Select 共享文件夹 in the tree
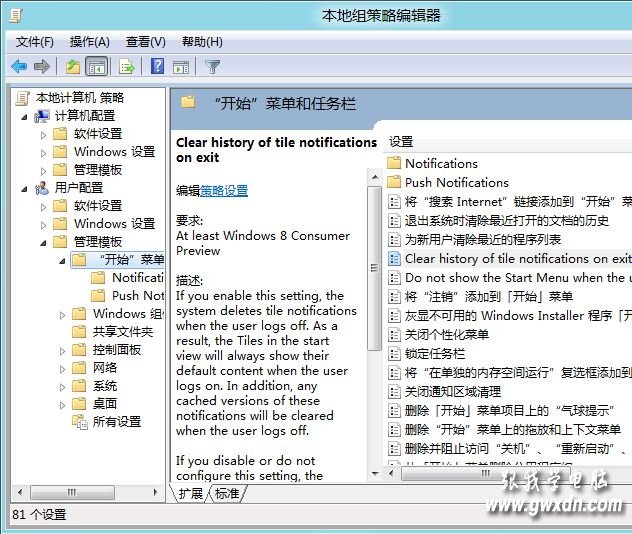632x534 pixels. coord(123,331)
